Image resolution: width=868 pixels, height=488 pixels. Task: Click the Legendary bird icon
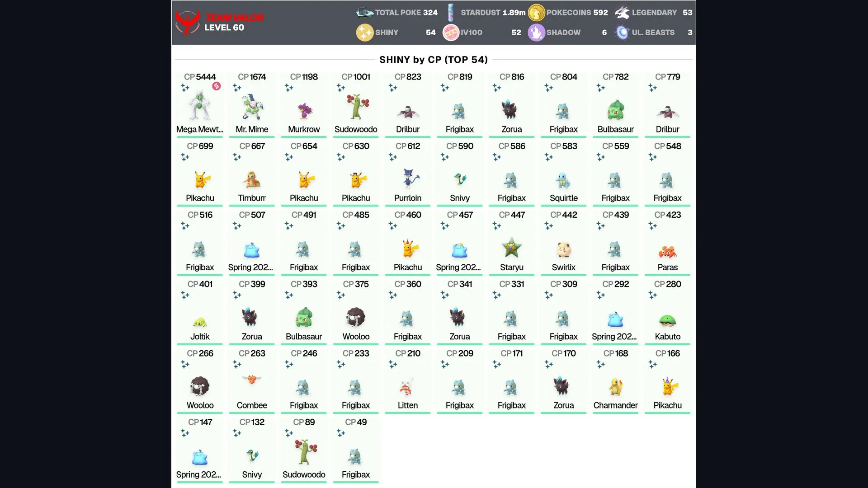pos(623,13)
